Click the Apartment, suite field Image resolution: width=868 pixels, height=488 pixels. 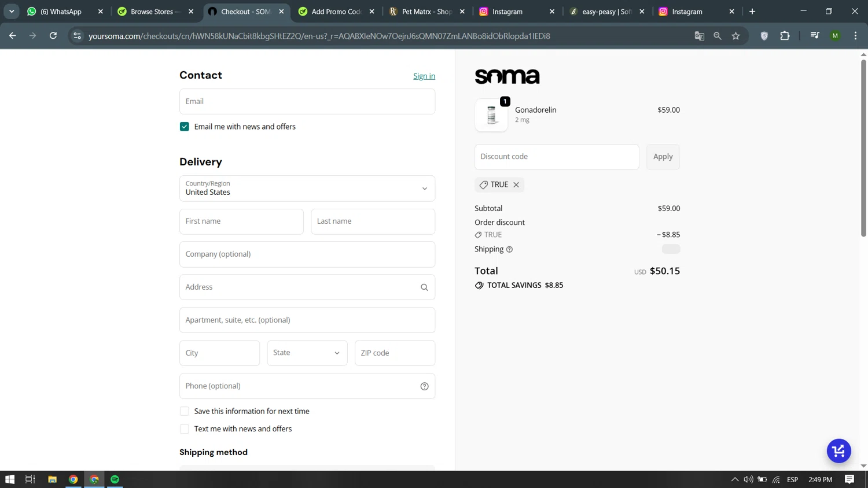click(307, 320)
